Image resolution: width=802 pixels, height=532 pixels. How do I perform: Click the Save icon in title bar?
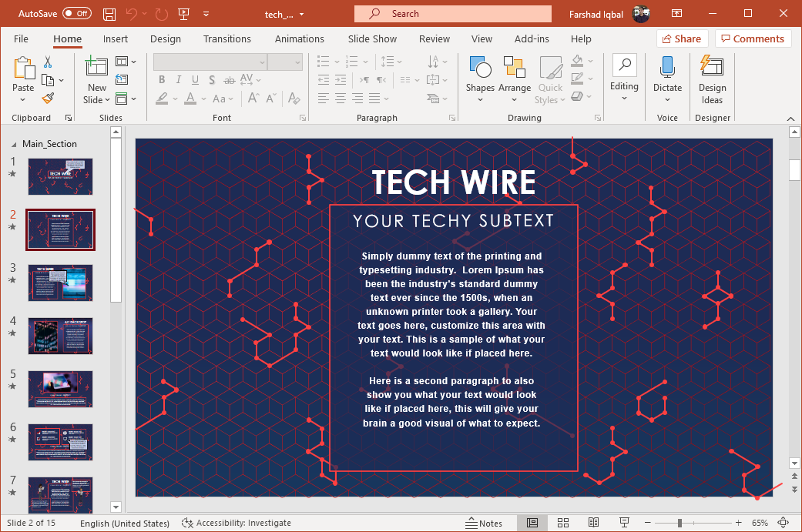pos(109,14)
